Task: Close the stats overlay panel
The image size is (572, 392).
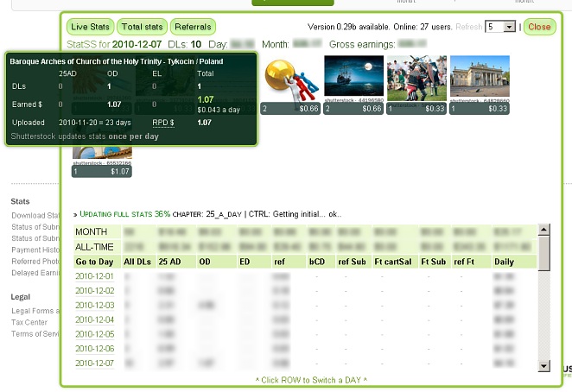Action: pyautogui.click(x=539, y=27)
